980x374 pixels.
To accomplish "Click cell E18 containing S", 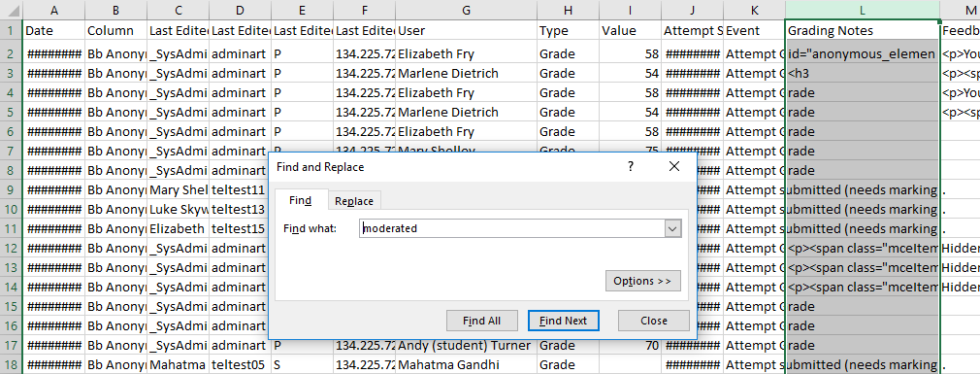I will pos(303,364).
